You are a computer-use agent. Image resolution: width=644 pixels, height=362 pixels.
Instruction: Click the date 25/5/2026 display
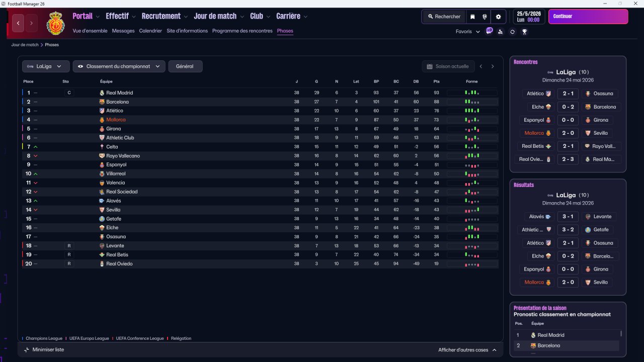[x=529, y=14]
